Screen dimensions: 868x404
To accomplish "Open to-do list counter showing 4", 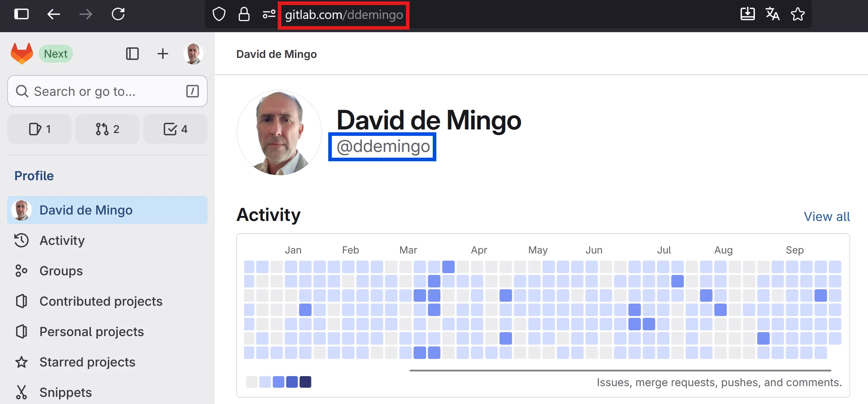I will click(x=175, y=129).
